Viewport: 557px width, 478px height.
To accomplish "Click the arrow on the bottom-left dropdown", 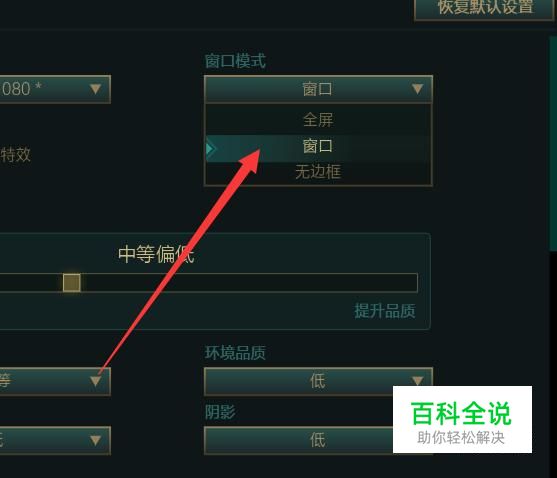I will pyautogui.click(x=95, y=440).
